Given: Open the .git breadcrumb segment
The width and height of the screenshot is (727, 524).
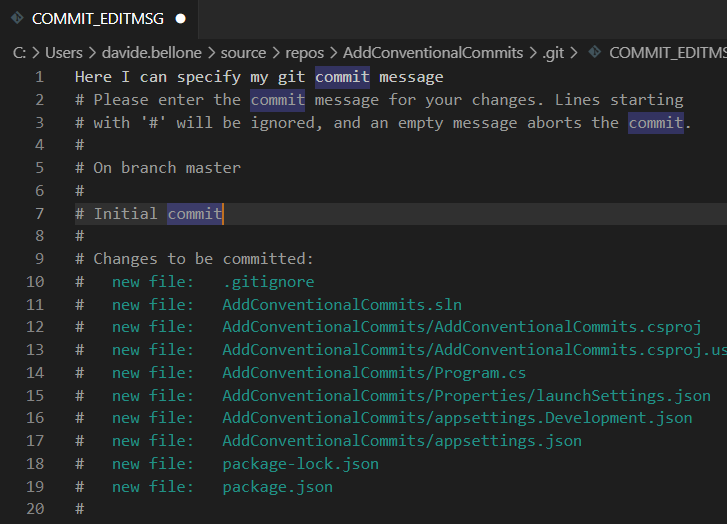Looking at the screenshot, I should pyautogui.click(x=553, y=53).
